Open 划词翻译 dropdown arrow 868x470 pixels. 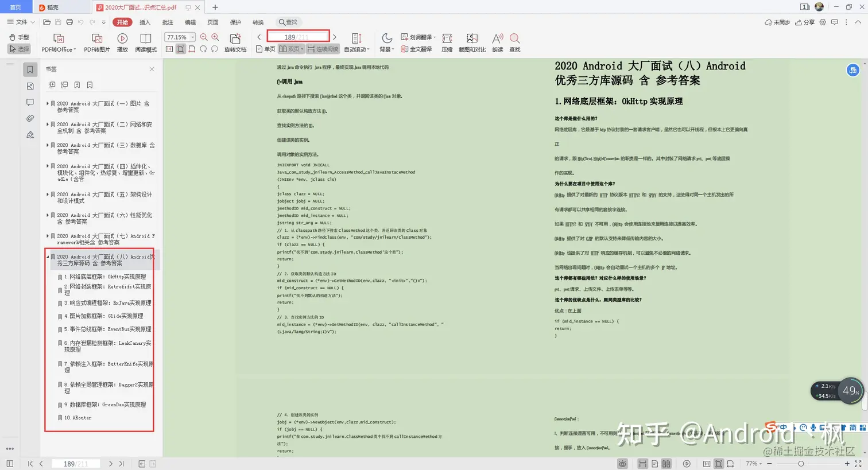point(435,37)
